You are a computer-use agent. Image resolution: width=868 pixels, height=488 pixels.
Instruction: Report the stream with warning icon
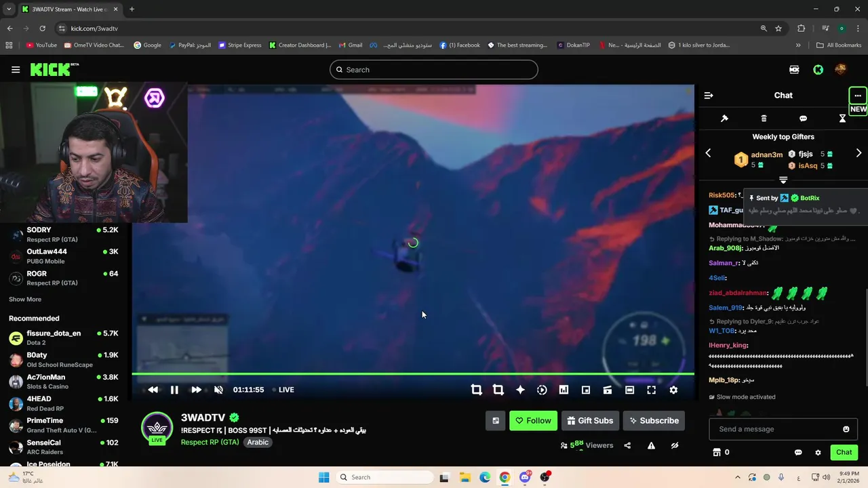651,445
